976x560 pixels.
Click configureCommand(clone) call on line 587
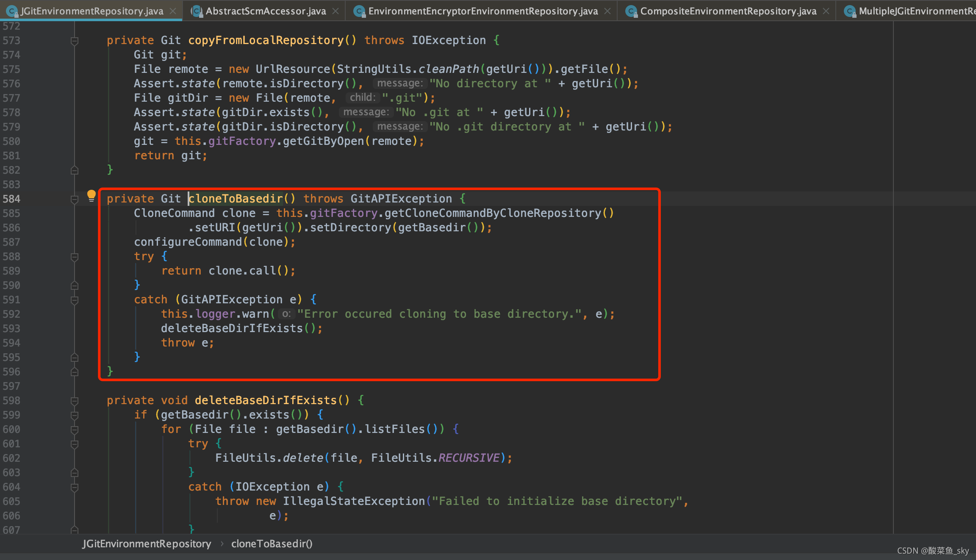click(x=212, y=242)
